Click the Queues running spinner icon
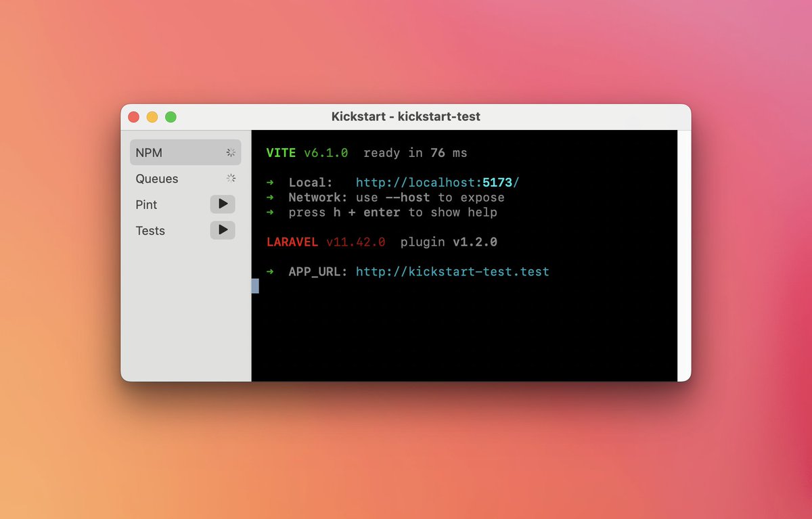This screenshot has height=519, width=812. click(231, 179)
